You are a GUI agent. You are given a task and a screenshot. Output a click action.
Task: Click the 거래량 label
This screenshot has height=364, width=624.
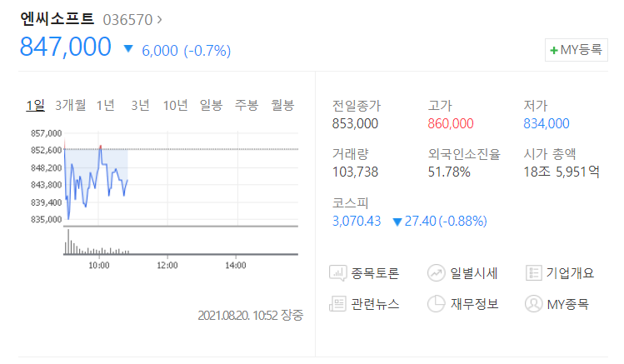click(x=350, y=154)
